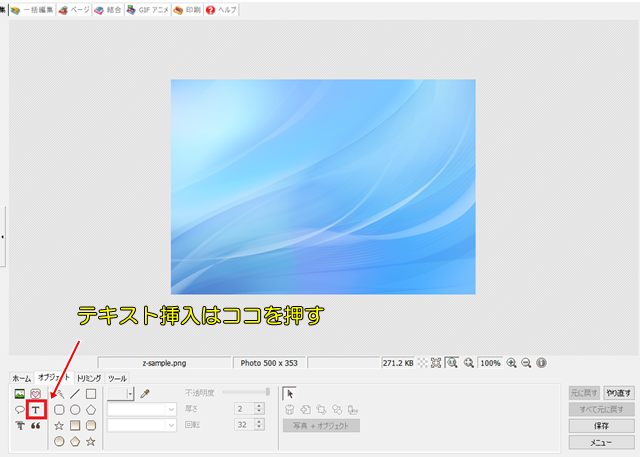Click the 271.2 KB file size text
This screenshot has width=640, height=457.
pos(398,363)
